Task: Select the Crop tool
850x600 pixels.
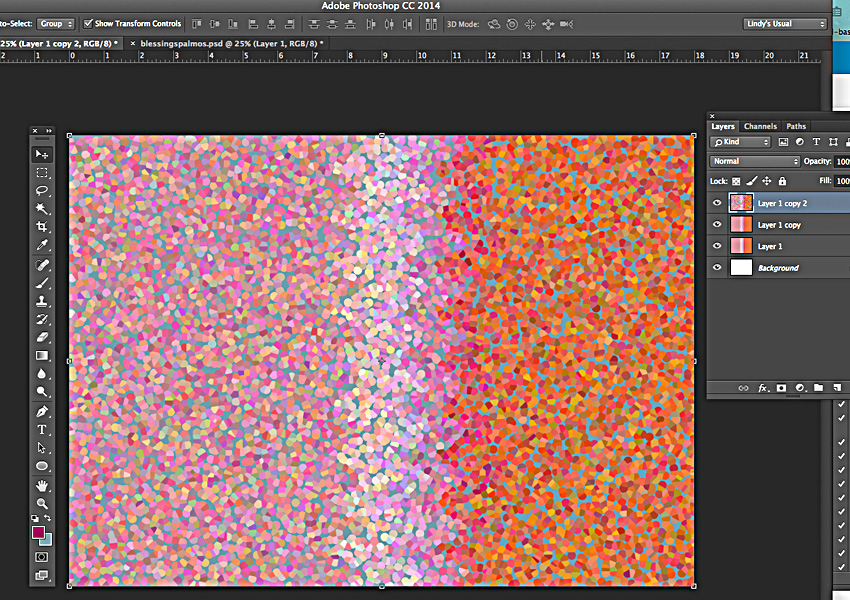Action: tap(43, 226)
